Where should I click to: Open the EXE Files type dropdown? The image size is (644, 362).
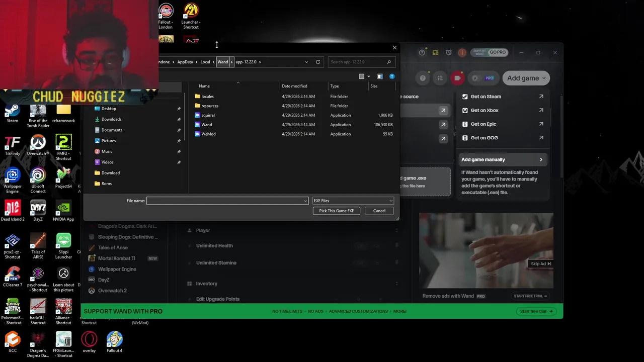(353, 201)
